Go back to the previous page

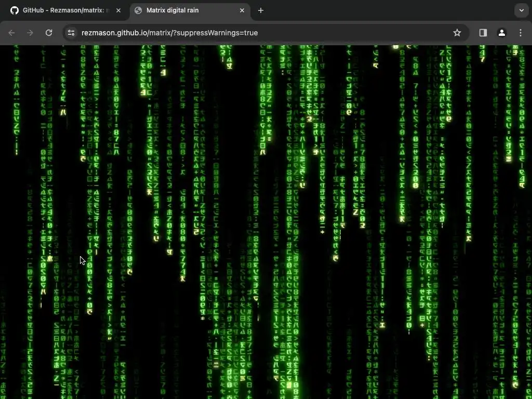coord(11,33)
